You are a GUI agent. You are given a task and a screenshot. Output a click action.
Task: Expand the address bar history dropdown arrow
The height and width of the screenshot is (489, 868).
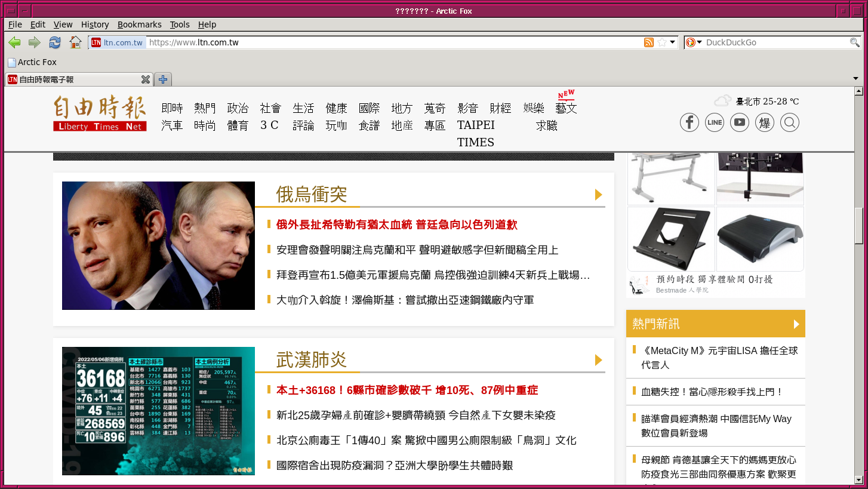click(x=673, y=42)
